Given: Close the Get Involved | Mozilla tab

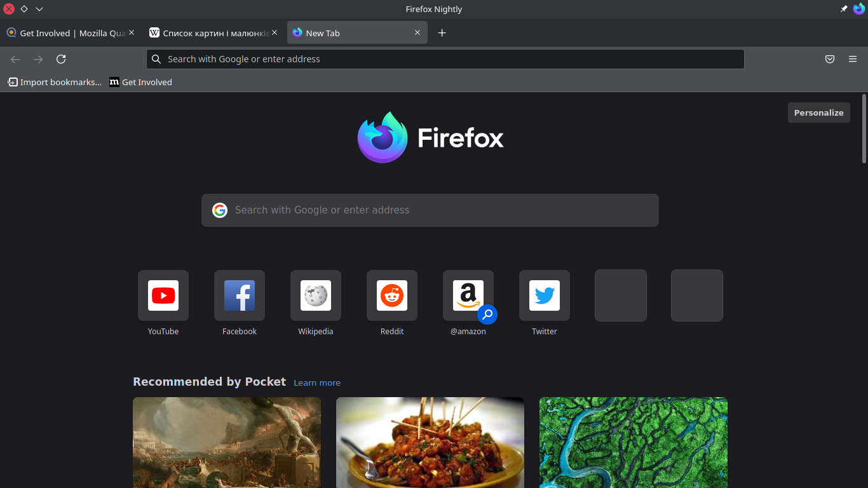Looking at the screenshot, I should coord(132,32).
